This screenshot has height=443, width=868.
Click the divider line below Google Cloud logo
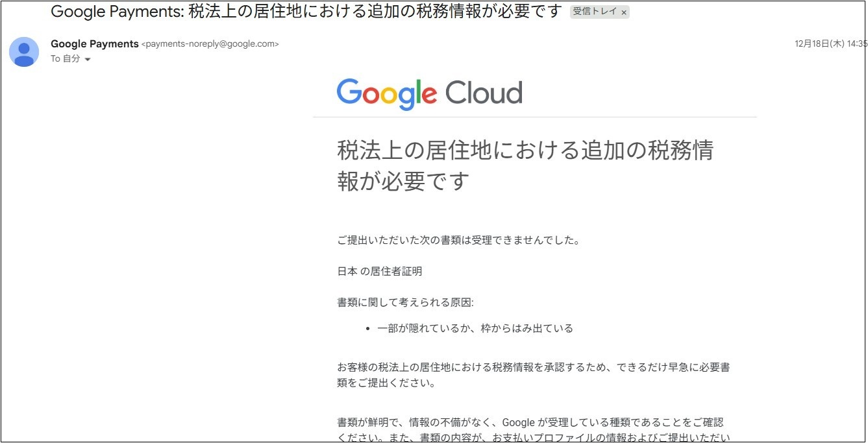coord(534,117)
